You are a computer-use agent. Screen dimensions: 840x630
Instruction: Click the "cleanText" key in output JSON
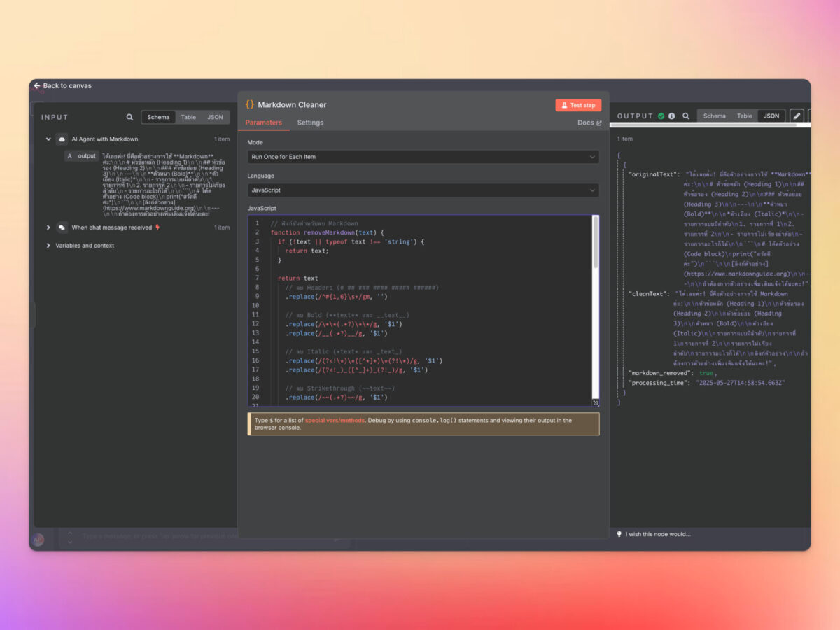[x=647, y=294]
